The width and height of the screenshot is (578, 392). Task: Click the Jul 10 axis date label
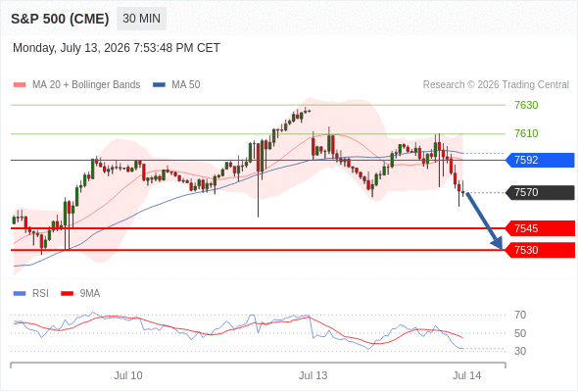point(128,375)
